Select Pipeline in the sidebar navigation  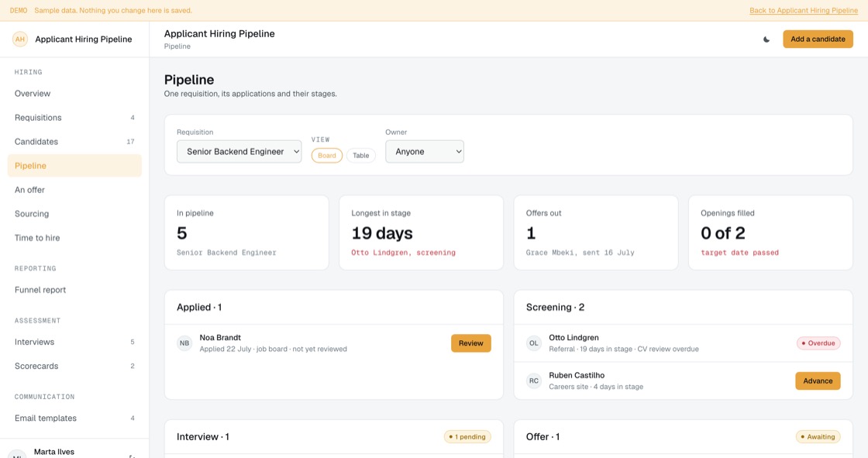[74, 166]
